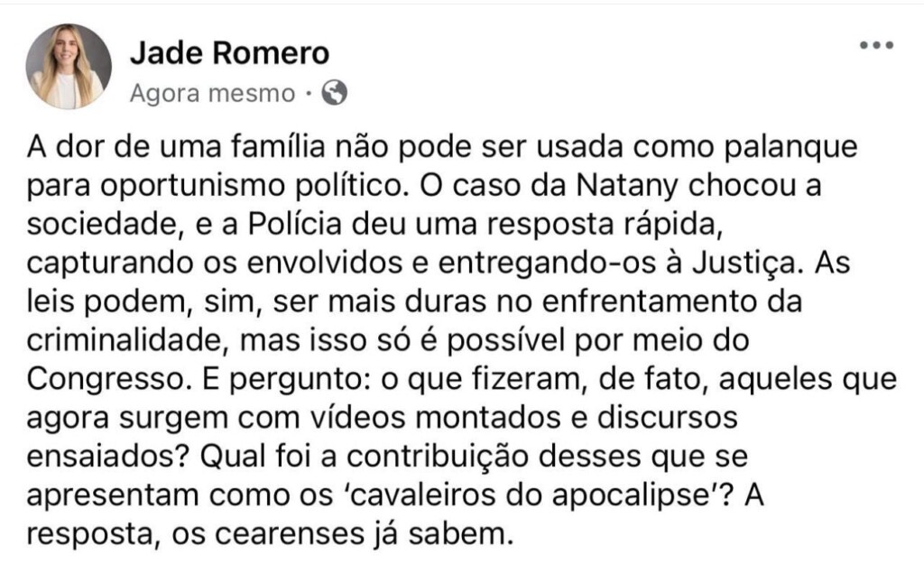
Task: Open the 'Agora mesmo' timestamp link
Action: click(212, 93)
